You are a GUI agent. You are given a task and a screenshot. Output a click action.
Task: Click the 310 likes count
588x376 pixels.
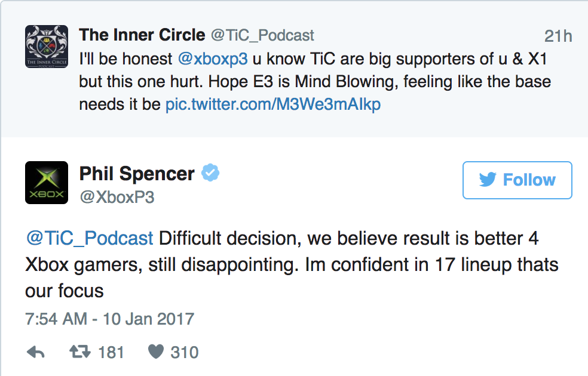click(x=184, y=353)
